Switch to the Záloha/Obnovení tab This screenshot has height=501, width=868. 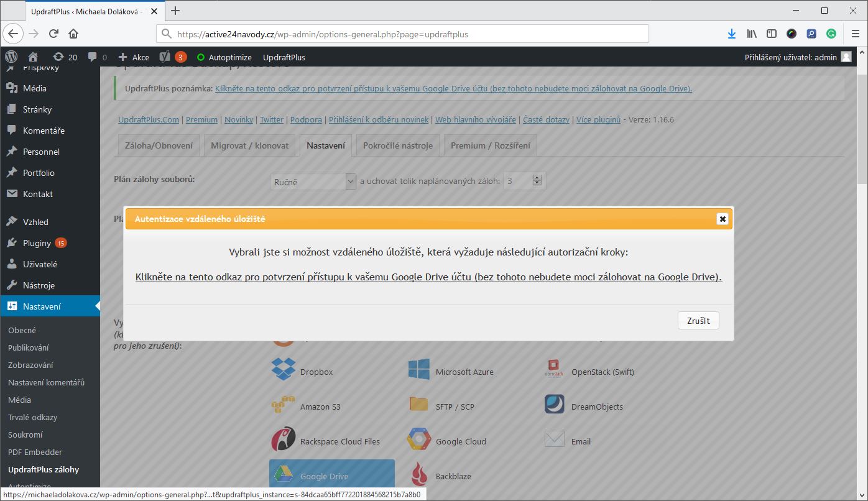point(159,145)
